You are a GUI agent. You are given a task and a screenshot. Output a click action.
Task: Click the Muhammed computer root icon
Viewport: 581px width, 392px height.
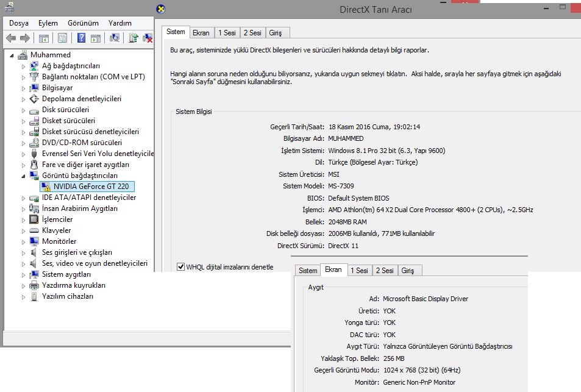click(x=23, y=55)
